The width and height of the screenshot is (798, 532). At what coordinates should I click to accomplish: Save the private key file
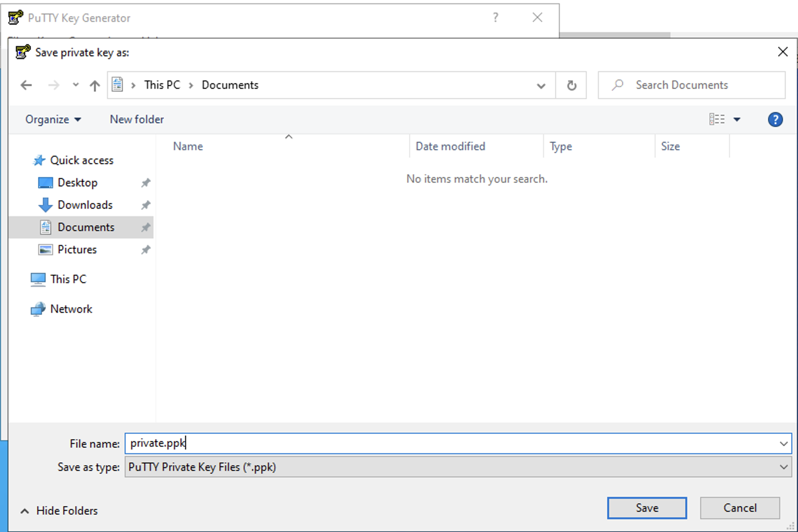click(x=647, y=508)
